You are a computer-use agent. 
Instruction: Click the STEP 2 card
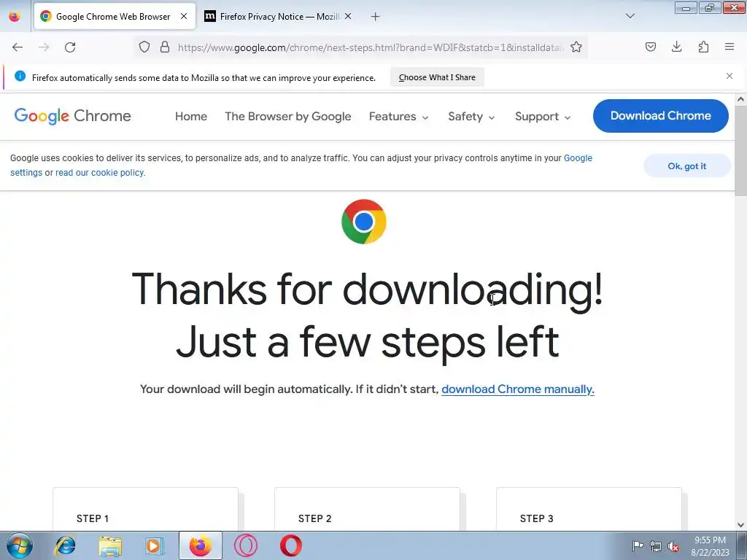click(x=367, y=509)
